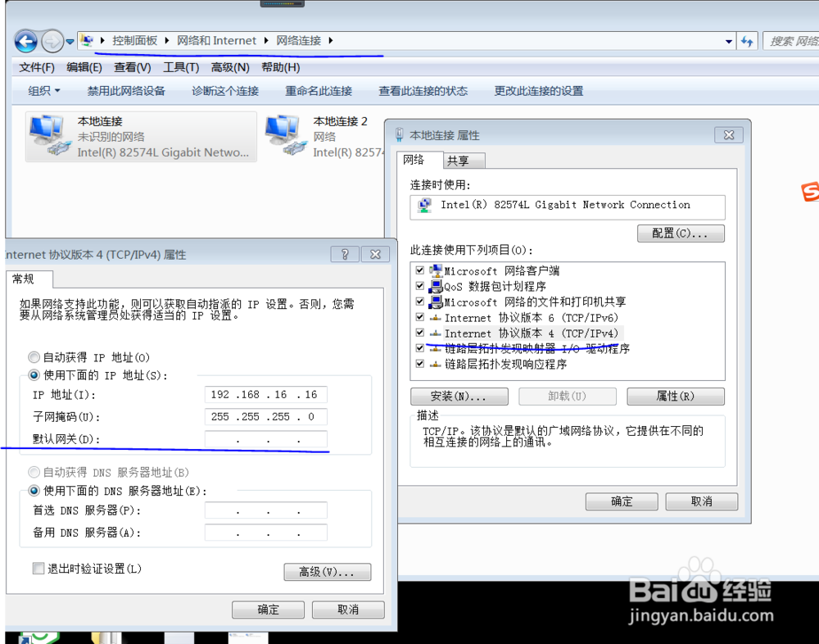Open the address bar history dropdown
The height and width of the screenshot is (644, 819).
click(x=729, y=40)
